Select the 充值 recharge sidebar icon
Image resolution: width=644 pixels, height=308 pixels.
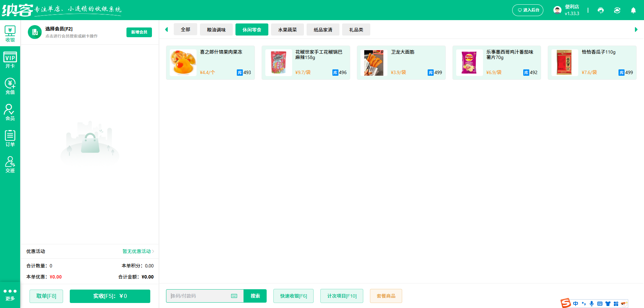(x=10, y=86)
